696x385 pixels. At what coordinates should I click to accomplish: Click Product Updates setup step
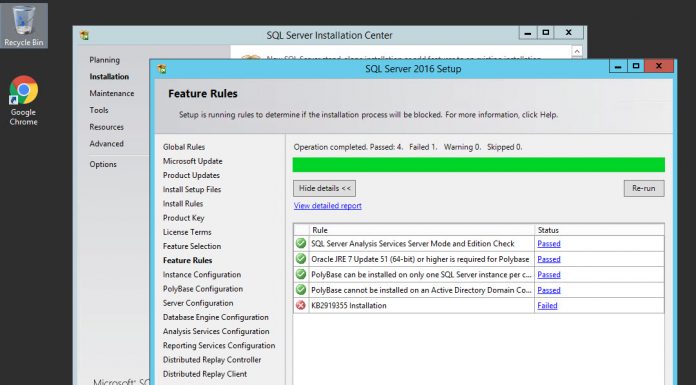[191, 175]
